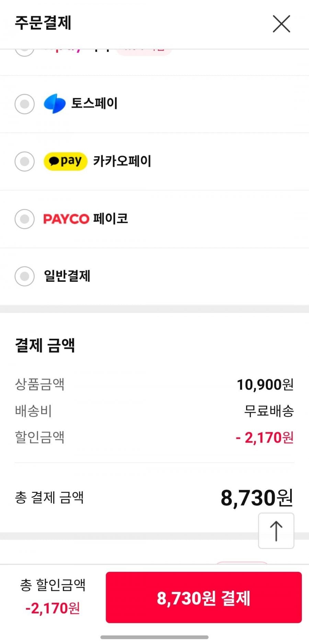Tap the 토스페이 text label
This screenshot has height=644, width=309.
pos(94,103)
